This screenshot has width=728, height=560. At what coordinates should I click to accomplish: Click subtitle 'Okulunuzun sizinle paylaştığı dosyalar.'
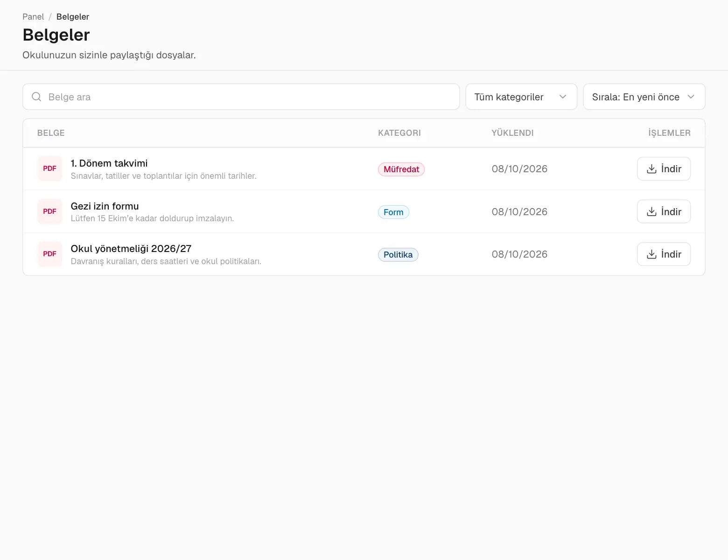pyautogui.click(x=109, y=55)
